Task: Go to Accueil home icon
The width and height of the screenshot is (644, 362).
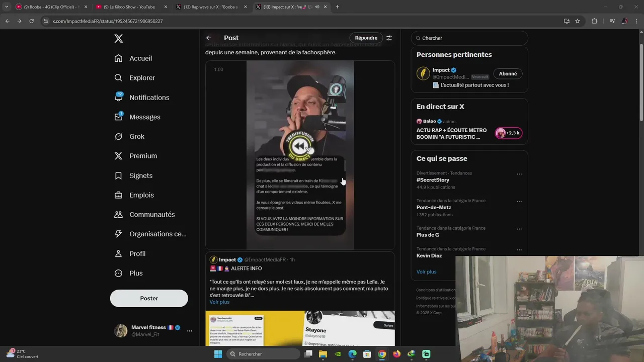Action: click(118, 58)
